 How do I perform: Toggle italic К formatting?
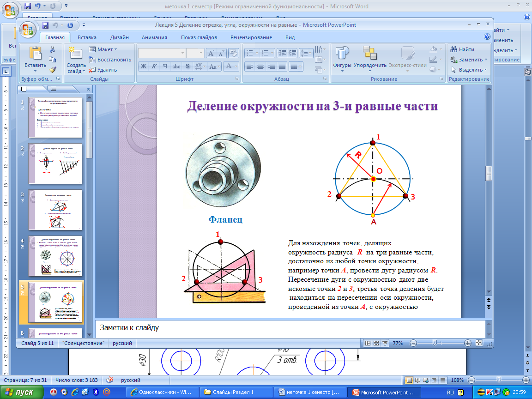(x=154, y=66)
